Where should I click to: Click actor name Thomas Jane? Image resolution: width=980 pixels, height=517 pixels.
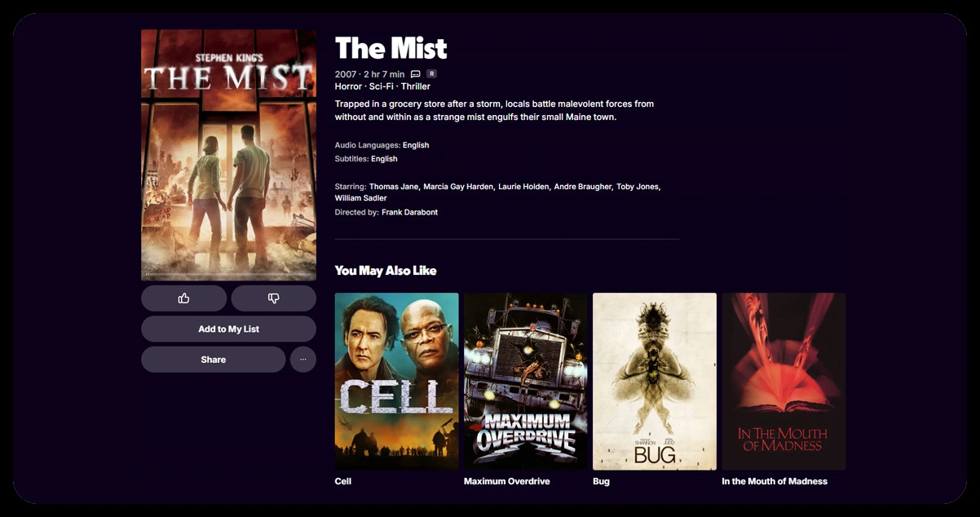point(394,187)
